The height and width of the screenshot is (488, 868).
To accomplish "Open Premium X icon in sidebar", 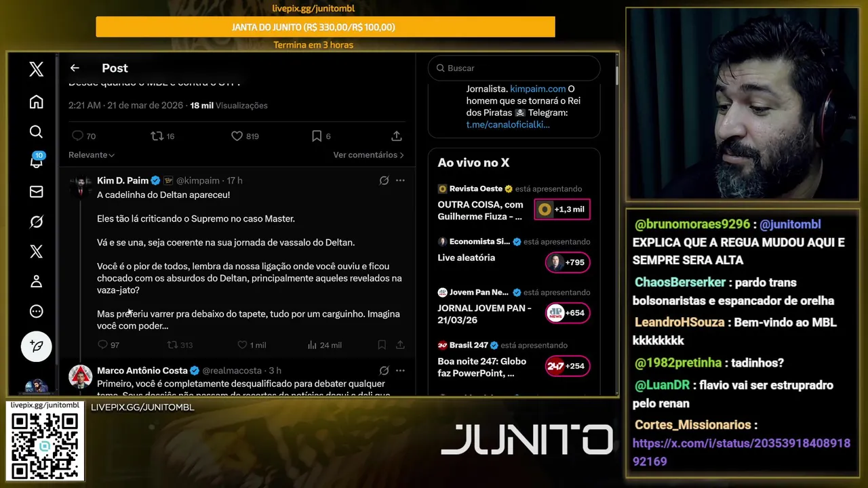I will point(37,251).
